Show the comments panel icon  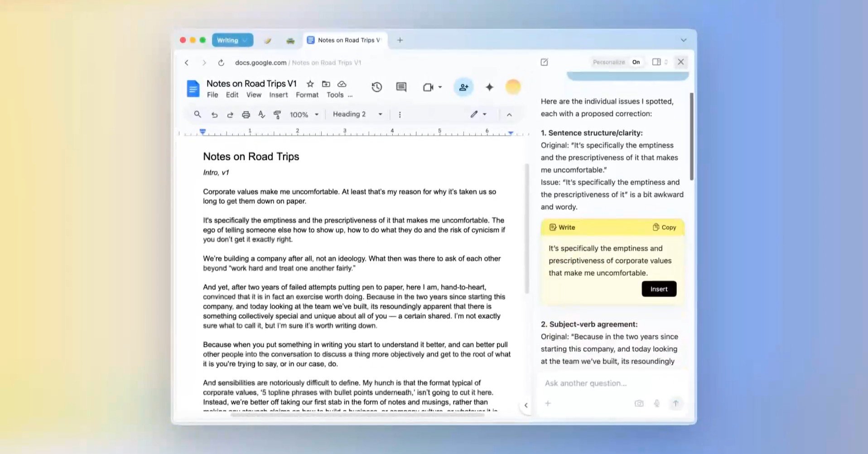click(x=401, y=87)
